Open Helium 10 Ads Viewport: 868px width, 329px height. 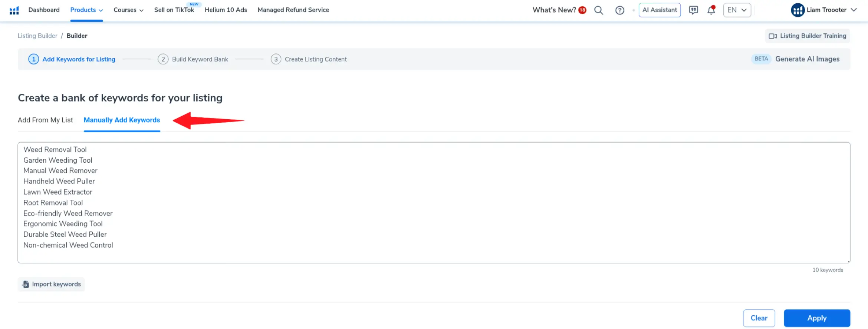[226, 10]
